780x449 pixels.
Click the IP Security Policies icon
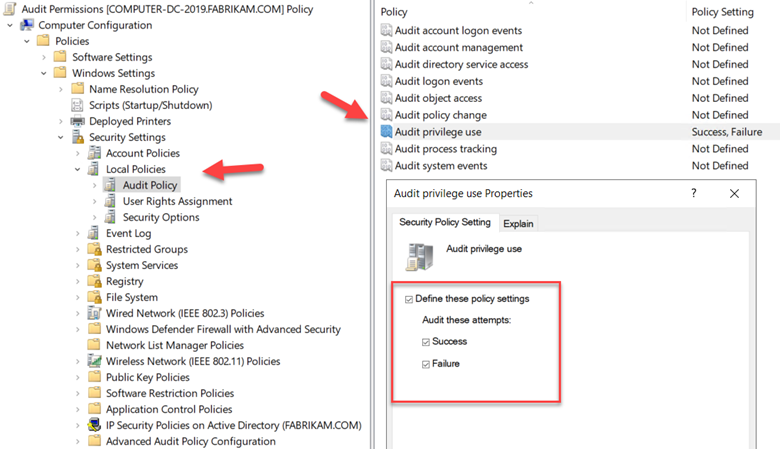[94, 425]
